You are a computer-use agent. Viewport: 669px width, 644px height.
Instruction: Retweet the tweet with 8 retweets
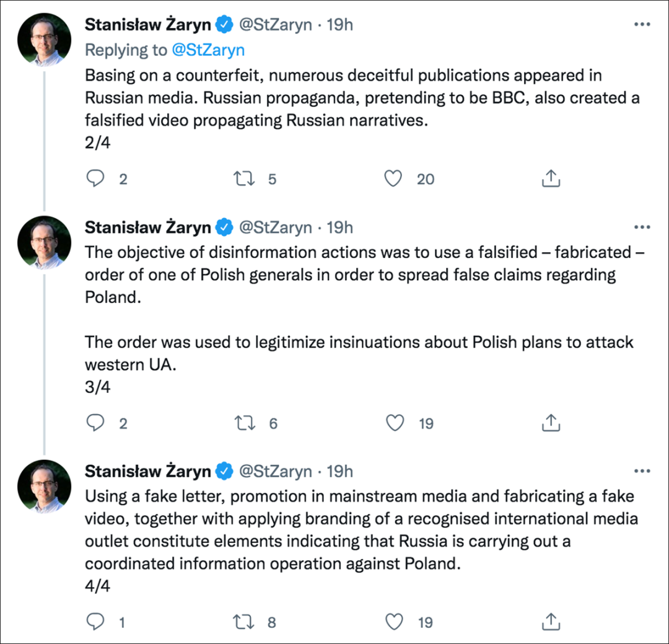tap(244, 622)
